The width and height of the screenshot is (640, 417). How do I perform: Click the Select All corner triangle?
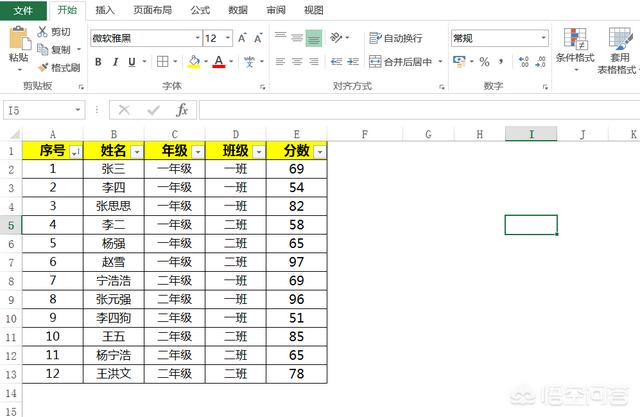tap(15, 134)
